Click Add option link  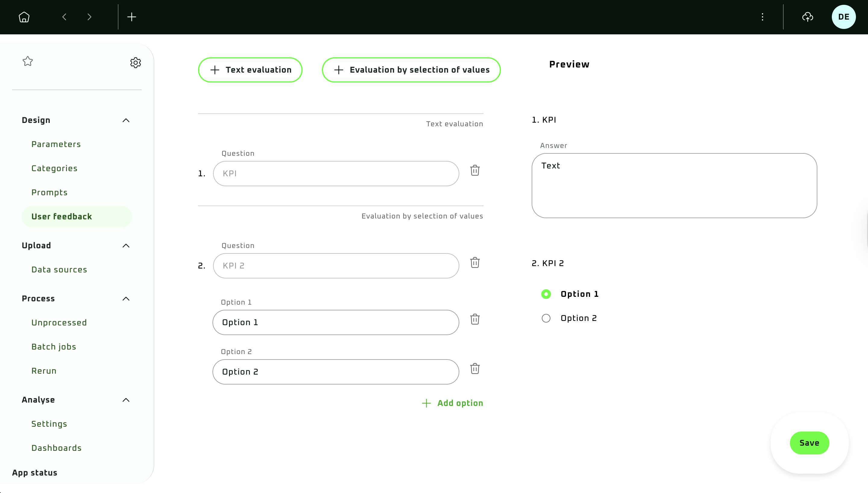point(452,403)
